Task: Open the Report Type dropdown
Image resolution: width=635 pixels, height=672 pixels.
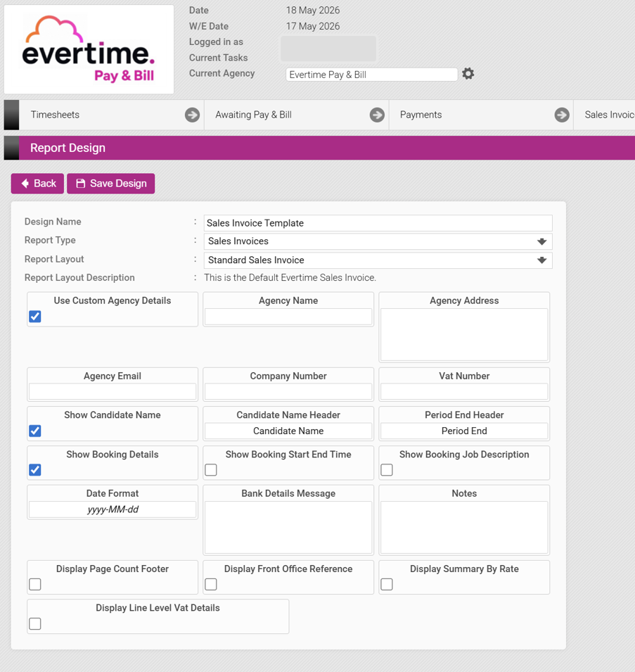Action: pyautogui.click(x=378, y=241)
